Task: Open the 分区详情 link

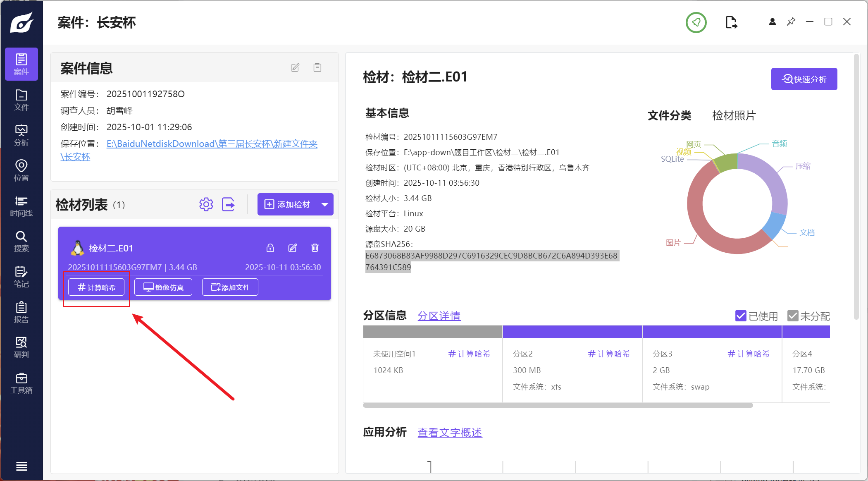Action: pos(439,316)
